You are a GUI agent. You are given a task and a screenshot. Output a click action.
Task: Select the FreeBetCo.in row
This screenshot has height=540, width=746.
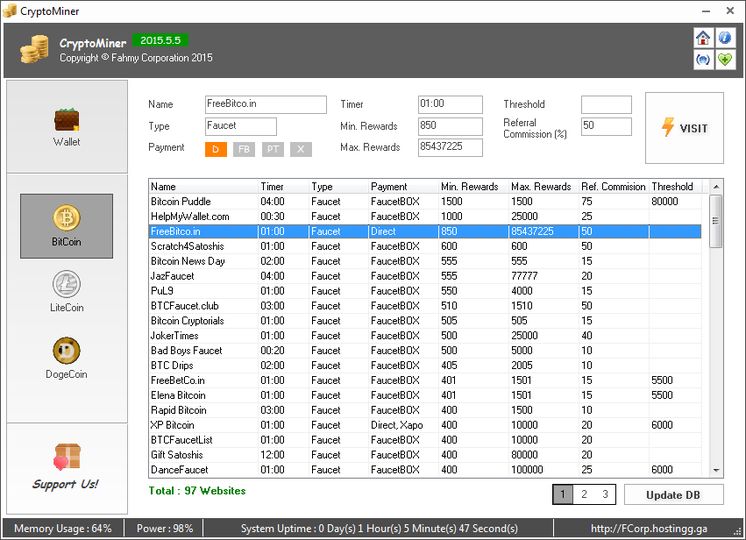coord(425,380)
